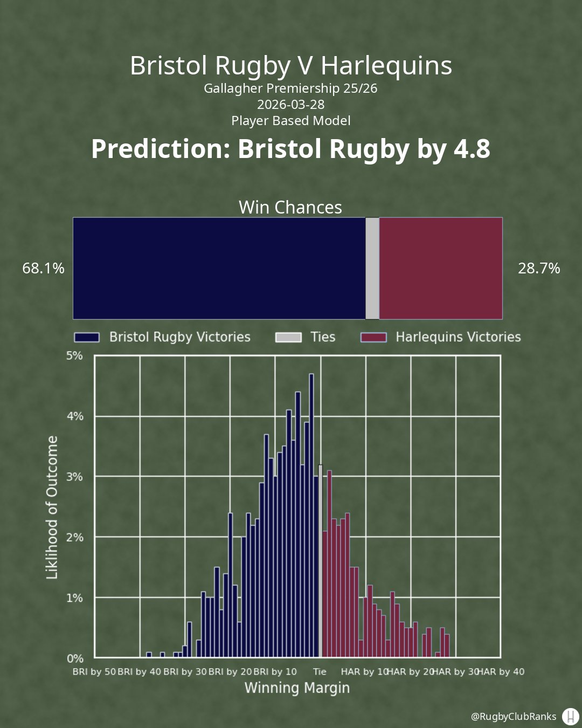The image size is (582, 728).
Task: Click the navy Bristol win chance bar
Action: [219, 268]
